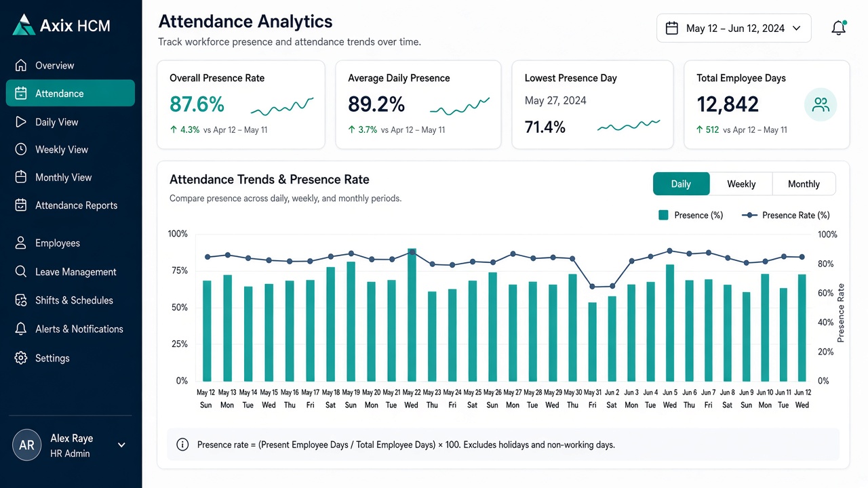Select the Attendance calendar icon in sidebar
This screenshot has width=868, height=488.
21,94
